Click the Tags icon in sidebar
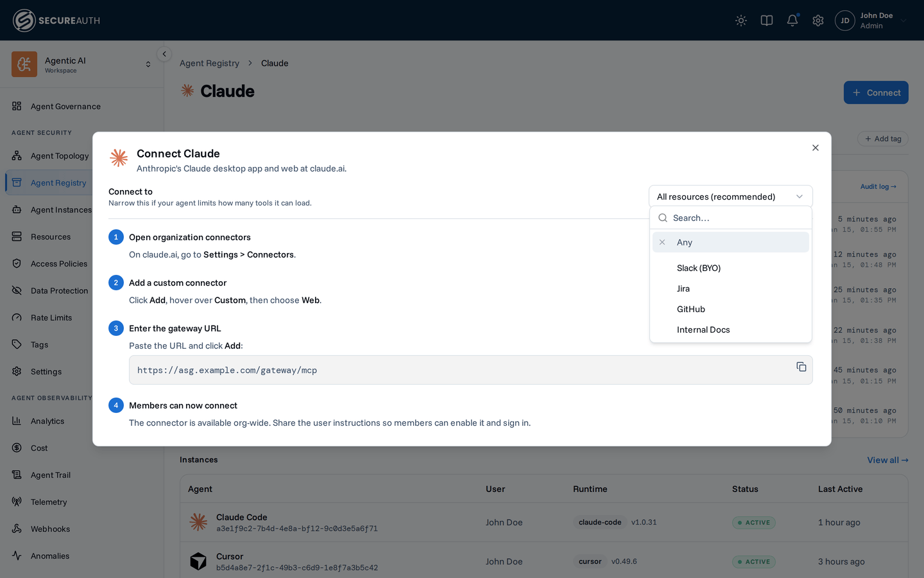This screenshot has height=578, width=924. tap(17, 344)
